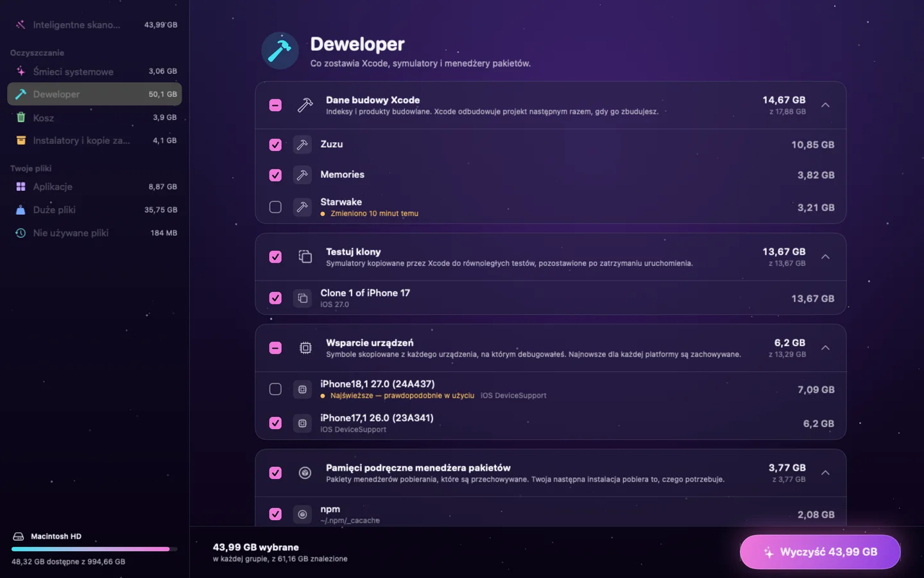This screenshot has height=578, width=924.
Task: Click 48,32 GB dostępne z 994,66 GB text
Action: (68, 562)
